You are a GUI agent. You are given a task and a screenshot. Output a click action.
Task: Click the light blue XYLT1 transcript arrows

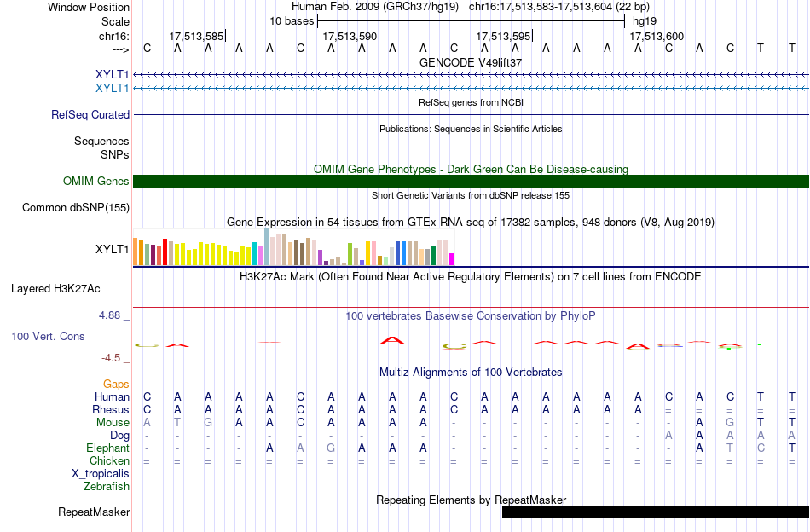coord(472,89)
